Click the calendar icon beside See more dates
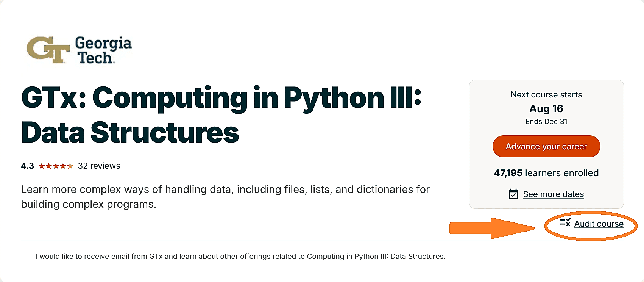 (x=513, y=194)
